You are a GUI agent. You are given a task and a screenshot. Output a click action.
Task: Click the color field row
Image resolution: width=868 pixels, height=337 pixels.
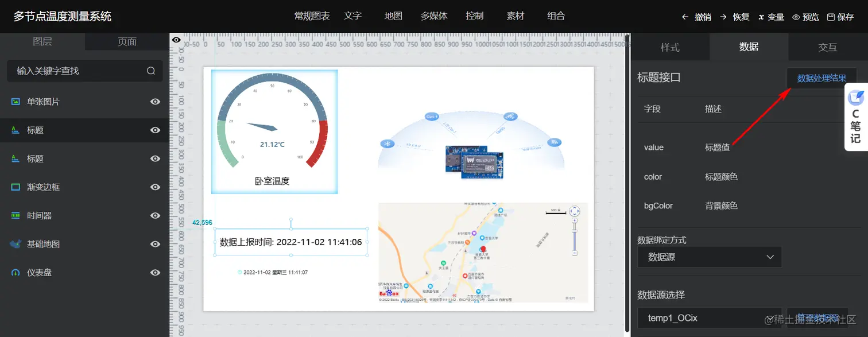click(x=749, y=177)
